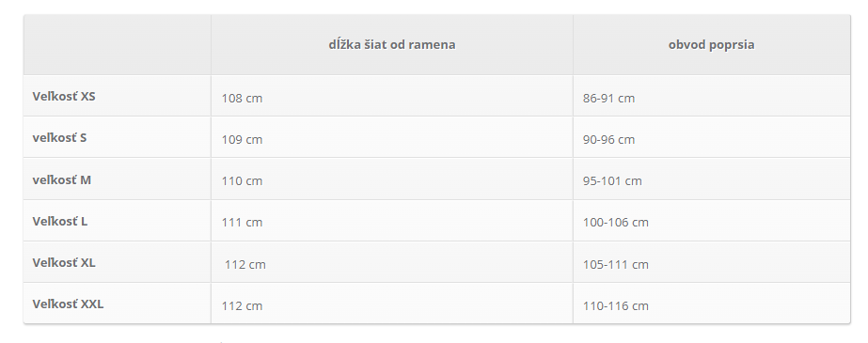This screenshot has height=343, width=868.
Task: Click the '90-96 cm' bust cell
Action: click(x=609, y=140)
